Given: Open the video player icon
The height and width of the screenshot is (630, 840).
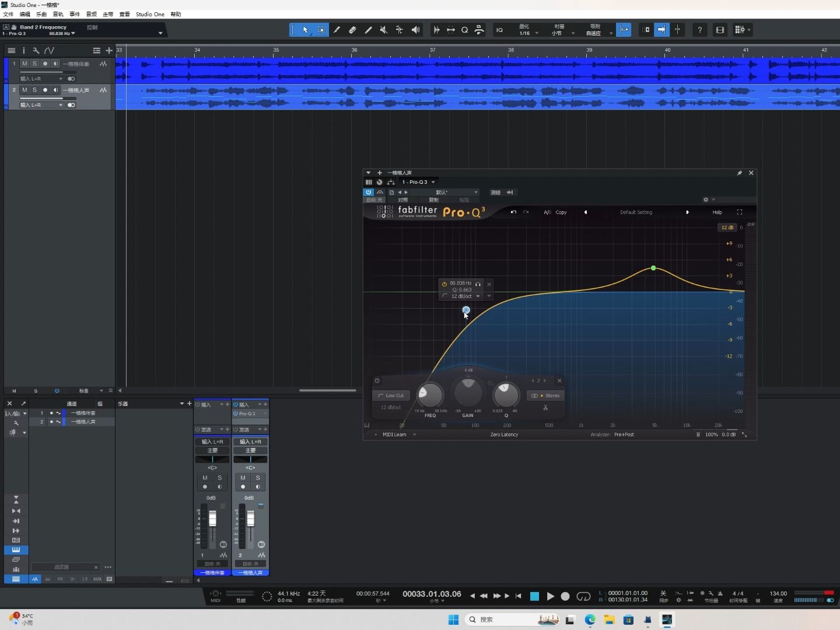Looking at the screenshot, I should coord(720,30).
